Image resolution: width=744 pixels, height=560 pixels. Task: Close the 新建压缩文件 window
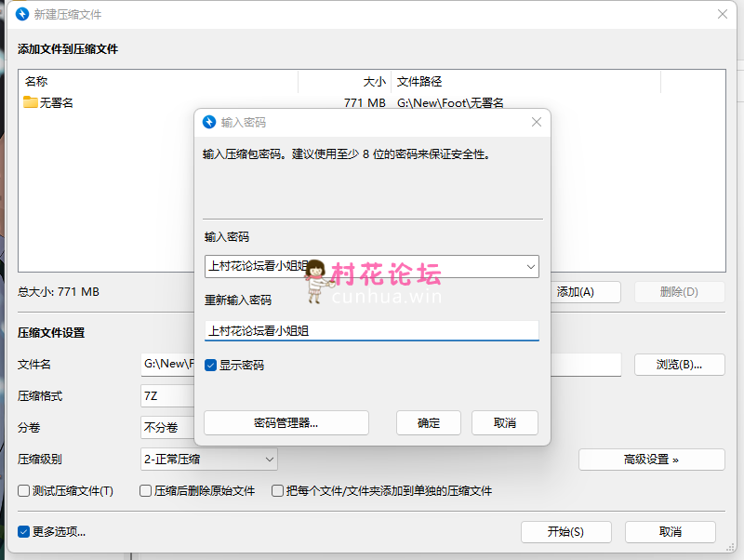[722, 14]
